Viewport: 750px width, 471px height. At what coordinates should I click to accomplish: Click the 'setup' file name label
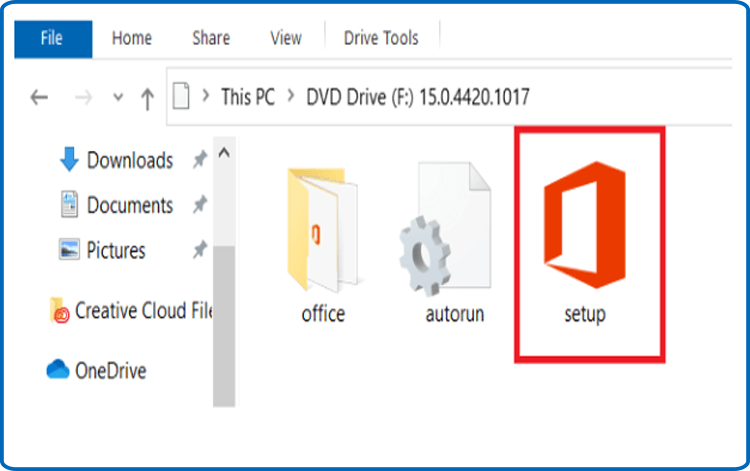[x=585, y=315]
